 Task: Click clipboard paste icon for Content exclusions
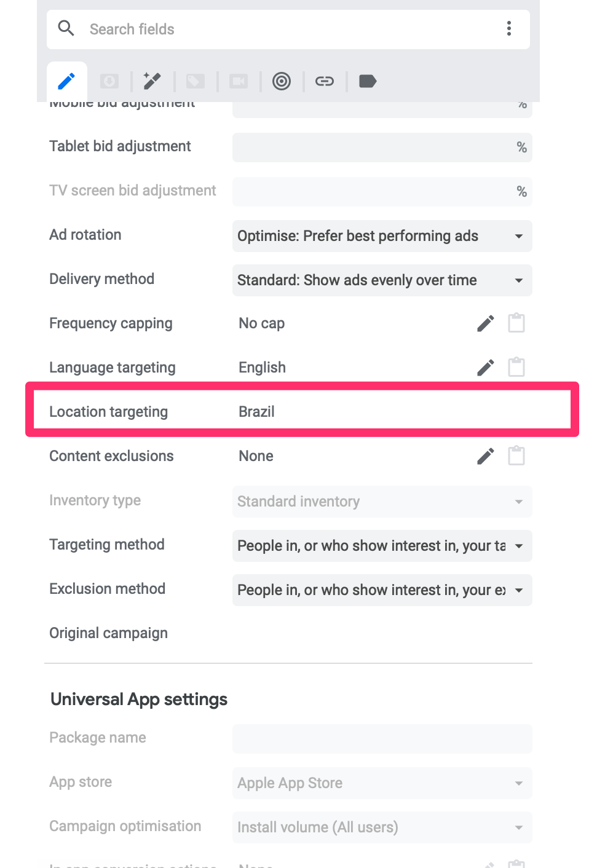pos(516,456)
